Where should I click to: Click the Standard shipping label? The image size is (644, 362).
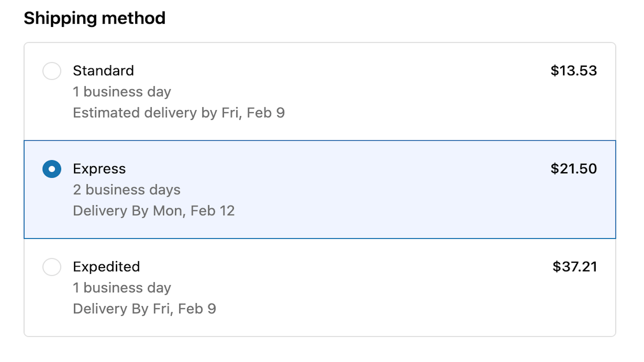(x=103, y=71)
